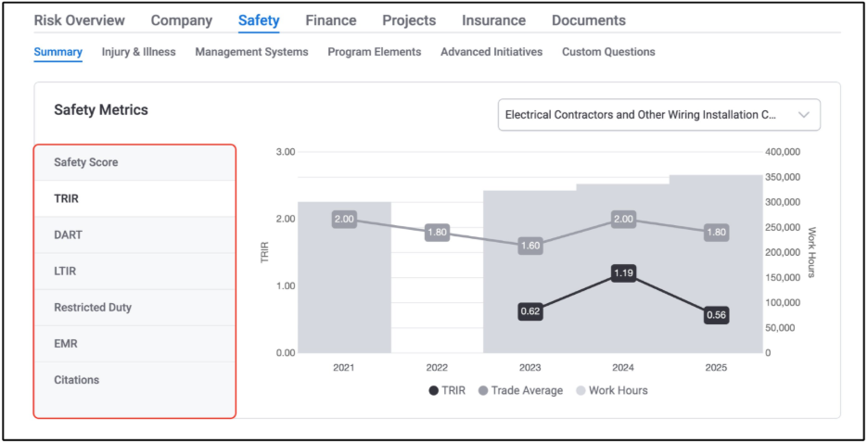Viewport: 868px width, 443px height.
Task: Click the 0.62 TRIR data point for 2023
Action: pyautogui.click(x=530, y=310)
